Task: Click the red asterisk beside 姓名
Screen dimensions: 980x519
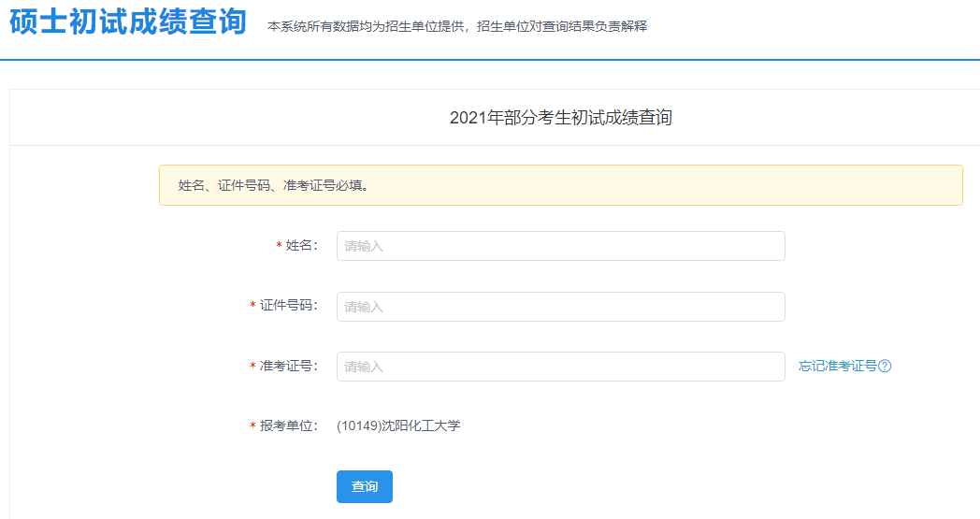Action: coord(279,247)
